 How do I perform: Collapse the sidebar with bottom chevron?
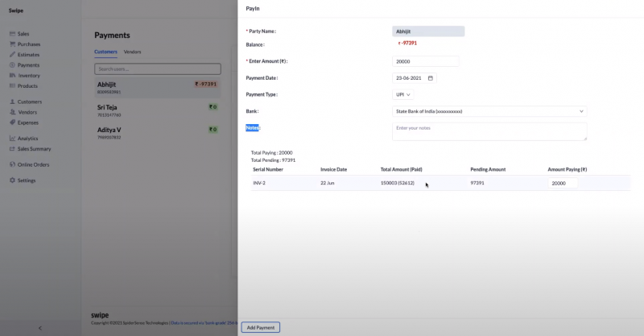(x=40, y=328)
